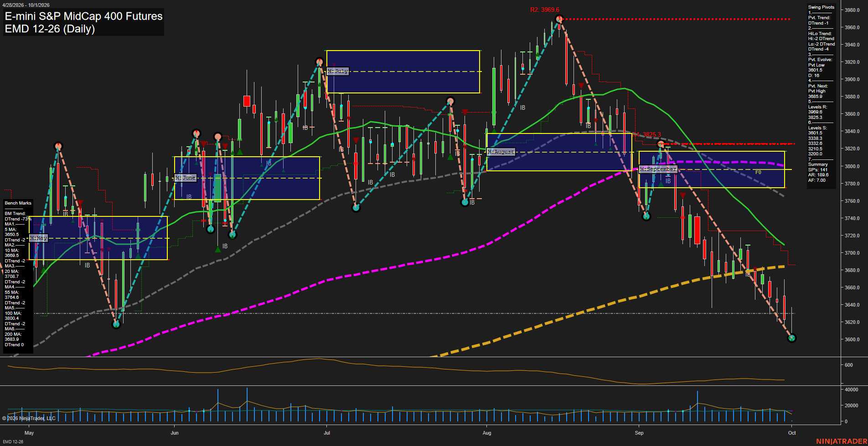The height and width of the screenshot is (446, 868).
Task: Click the "3800.0" price axis label
Action: pyautogui.click(x=852, y=166)
